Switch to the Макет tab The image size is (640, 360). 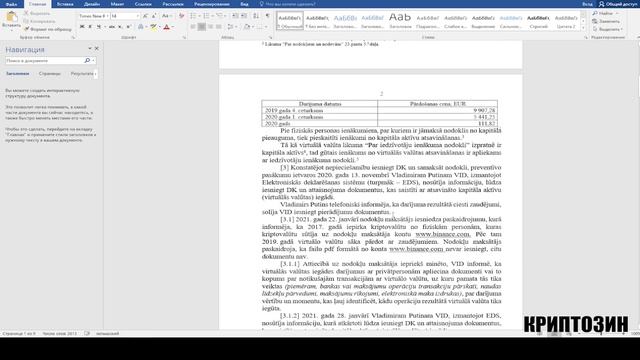117,4
